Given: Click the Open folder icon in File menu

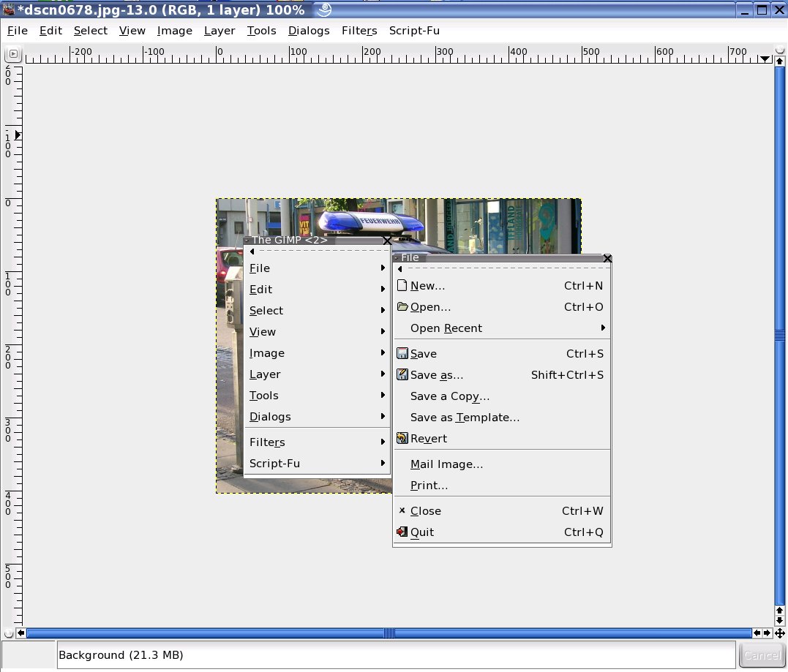Looking at the screenshot, I should (x=402, y=307).
